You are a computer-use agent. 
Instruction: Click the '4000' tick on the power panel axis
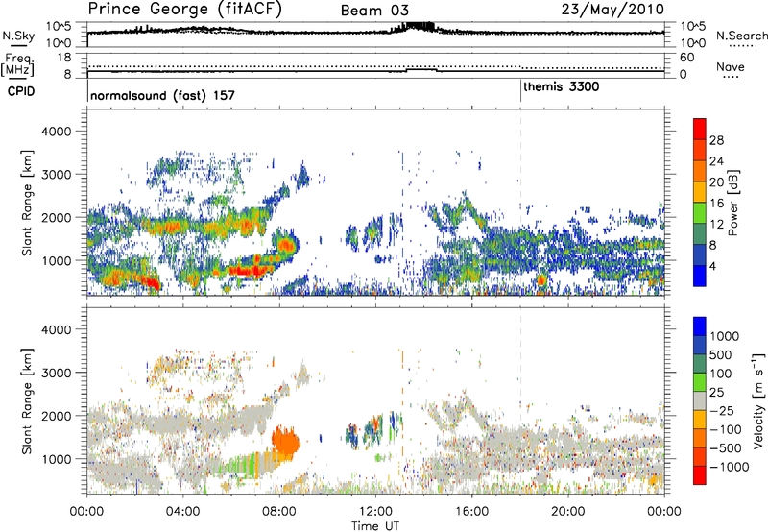tap(57, 132)
